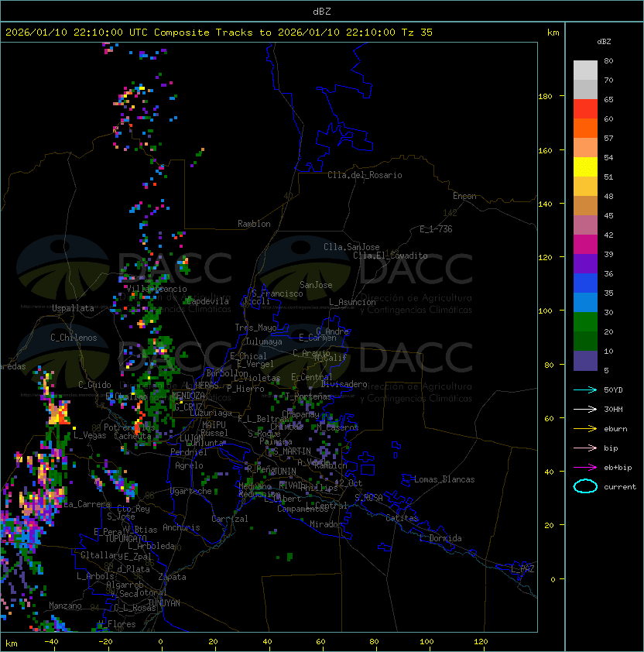Click the Anchoris map label

click(181, 527)
